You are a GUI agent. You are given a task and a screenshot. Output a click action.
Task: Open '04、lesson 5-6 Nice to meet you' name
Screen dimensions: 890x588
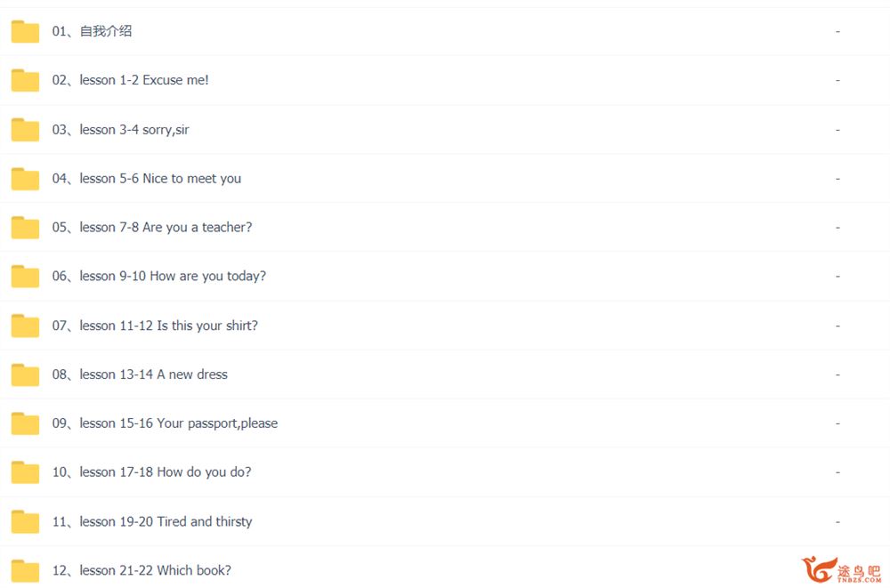coord(147,178)
